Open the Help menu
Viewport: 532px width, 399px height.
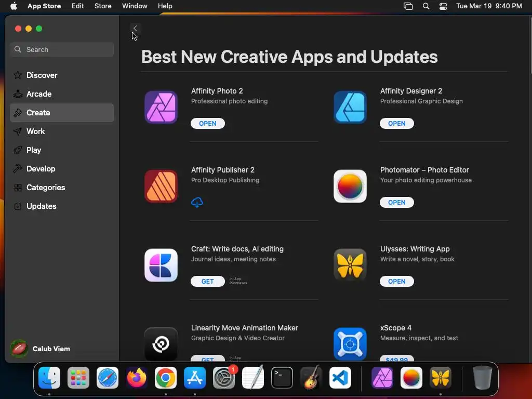(165, 6)
